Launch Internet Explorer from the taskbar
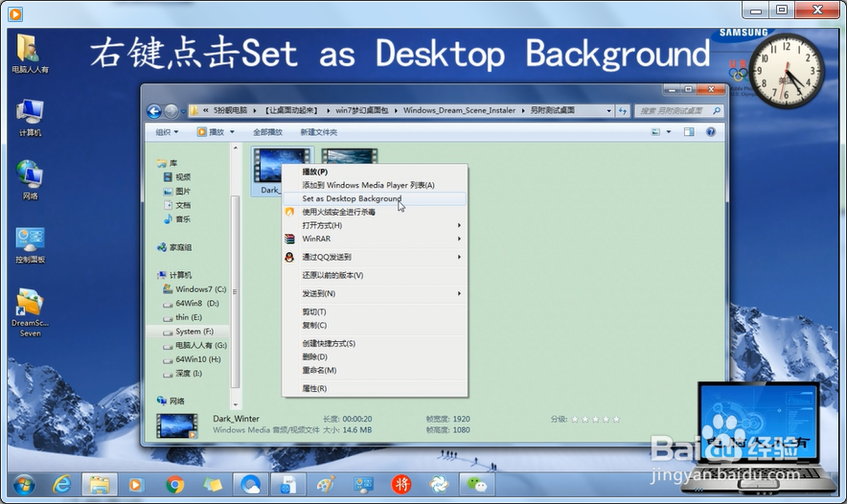 (x=62, y=485)
